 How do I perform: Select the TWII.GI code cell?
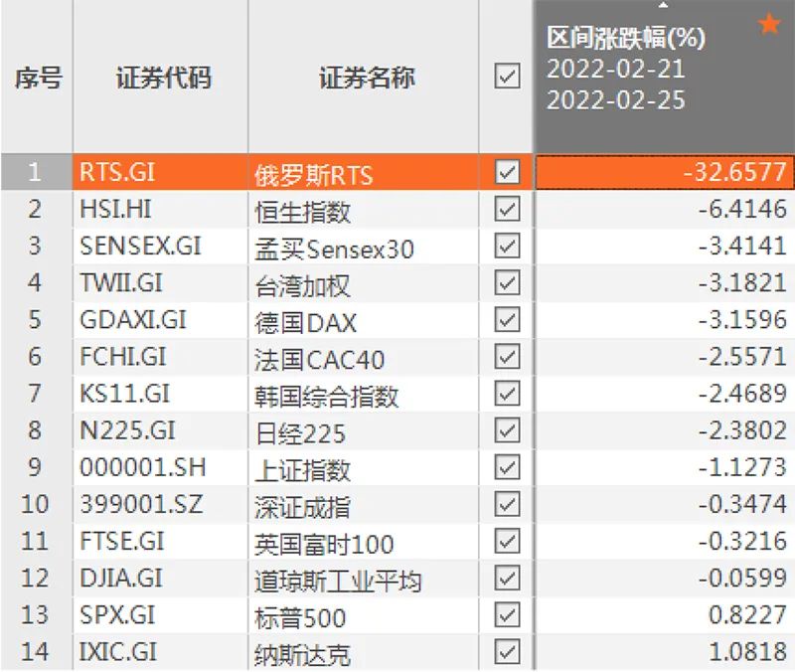[161, 283]
